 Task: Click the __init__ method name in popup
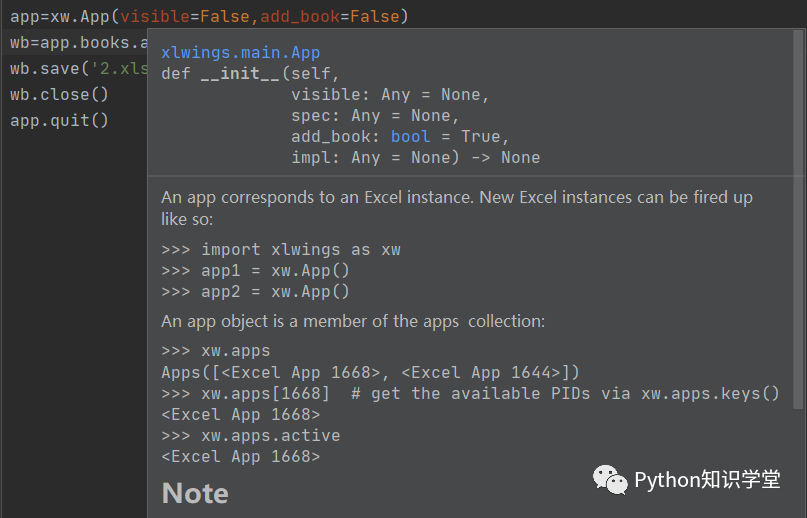point(240,74)
